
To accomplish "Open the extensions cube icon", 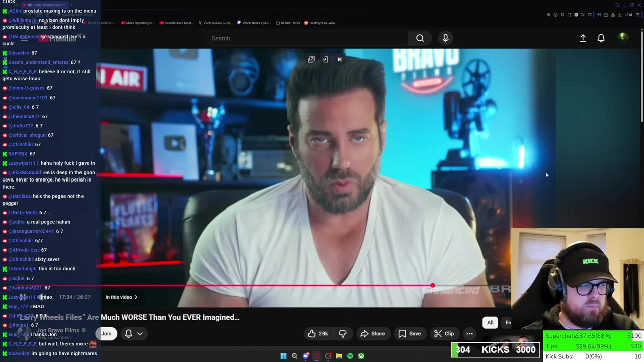I will pos(606,15).
